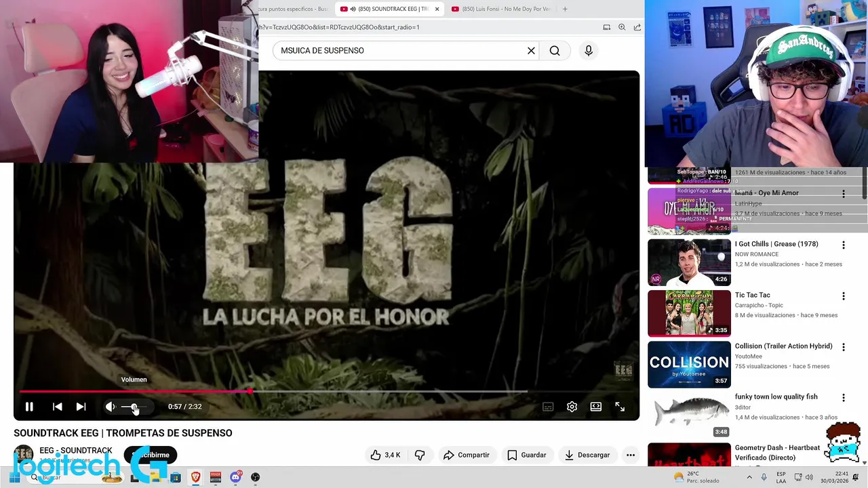The width and height of the screenshot is (868, 488).
Task: Clear the search text with the X
Action: coord(531,50)
